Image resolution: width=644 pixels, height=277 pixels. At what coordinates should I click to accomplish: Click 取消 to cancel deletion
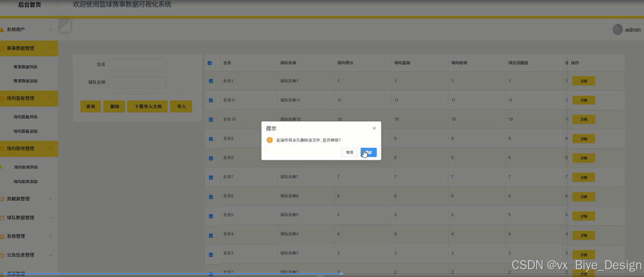tap(350, 152)
